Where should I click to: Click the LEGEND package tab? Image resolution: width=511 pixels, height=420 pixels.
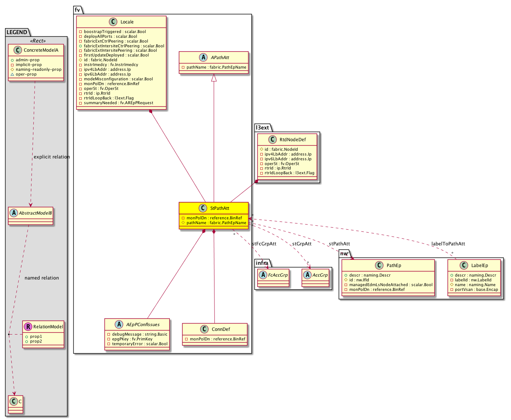[17, 32]
